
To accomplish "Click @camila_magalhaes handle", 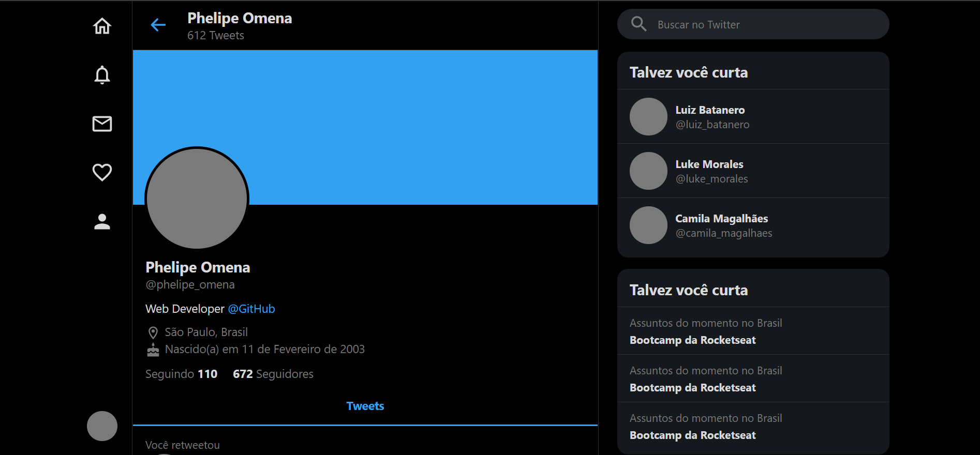I will click(724, 233).
